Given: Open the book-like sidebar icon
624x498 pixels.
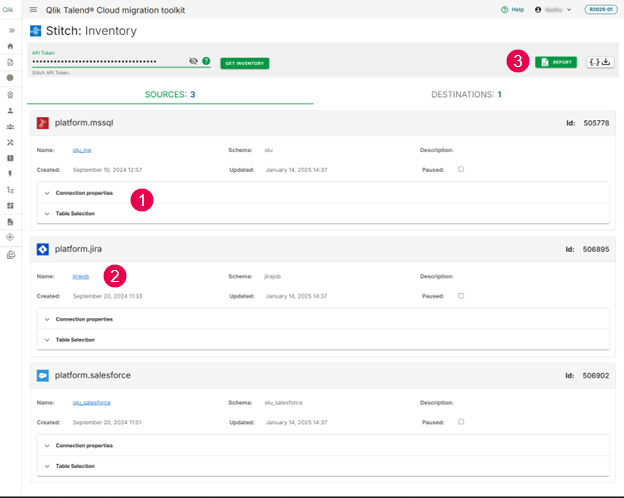Looking at the screenshot, I should [10, 158].
